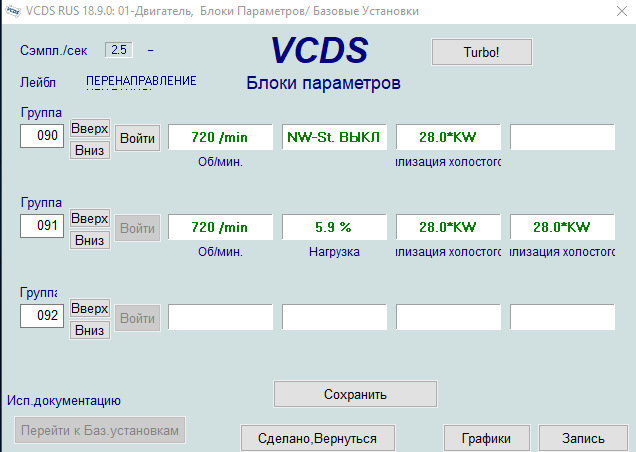Viewport: 636px width, 452px height.
Task: Click Вниз button for group 090
Action: click(90, 150)
